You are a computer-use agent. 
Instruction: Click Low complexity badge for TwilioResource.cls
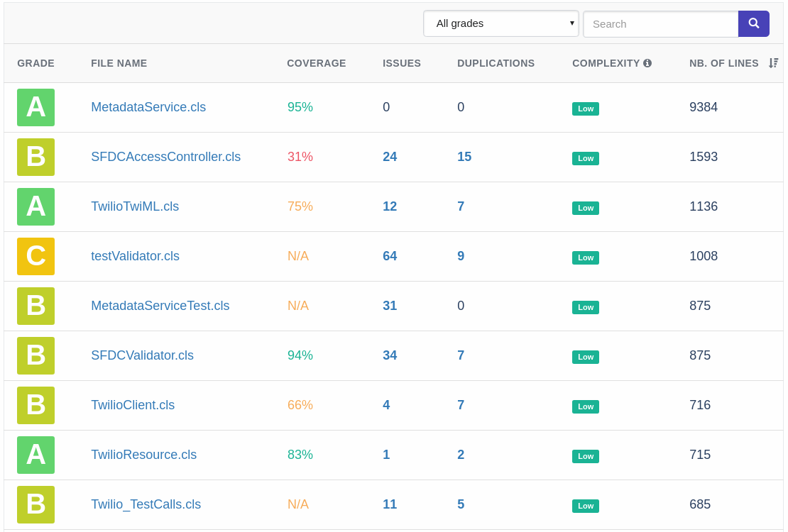(x=586, y=457)
